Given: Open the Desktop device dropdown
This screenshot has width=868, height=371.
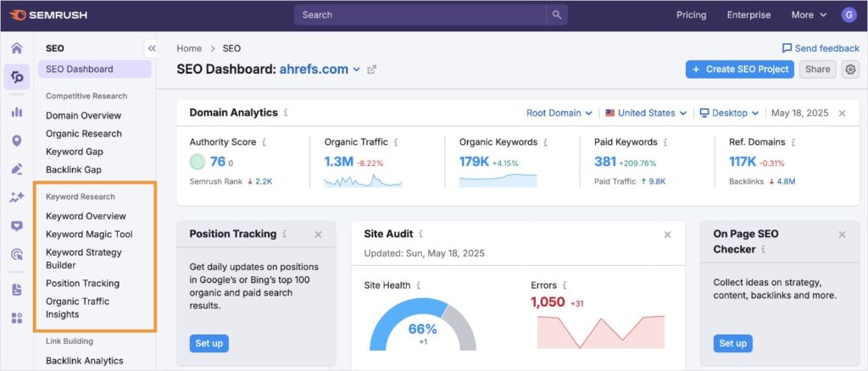Looking at the screenshot, I should [730, 113].
